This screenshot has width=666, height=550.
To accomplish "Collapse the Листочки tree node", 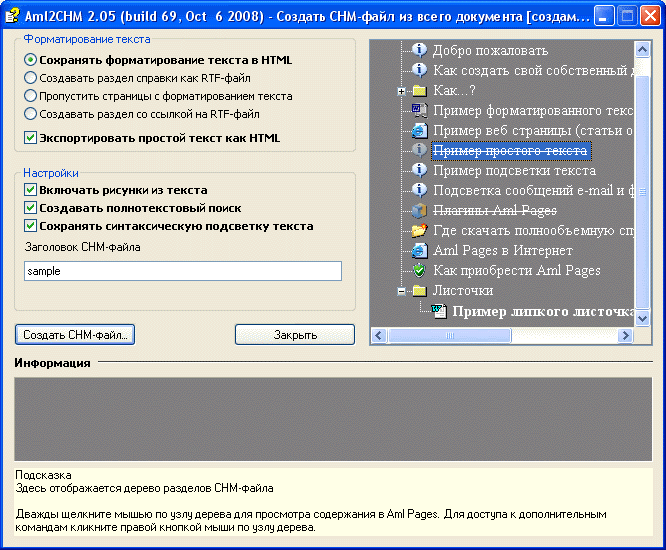I will click(x=401, y=291).
